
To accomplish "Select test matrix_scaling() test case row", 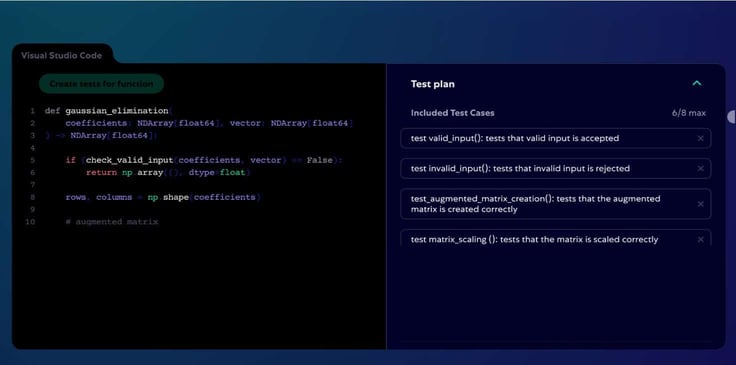I will 556,238.
